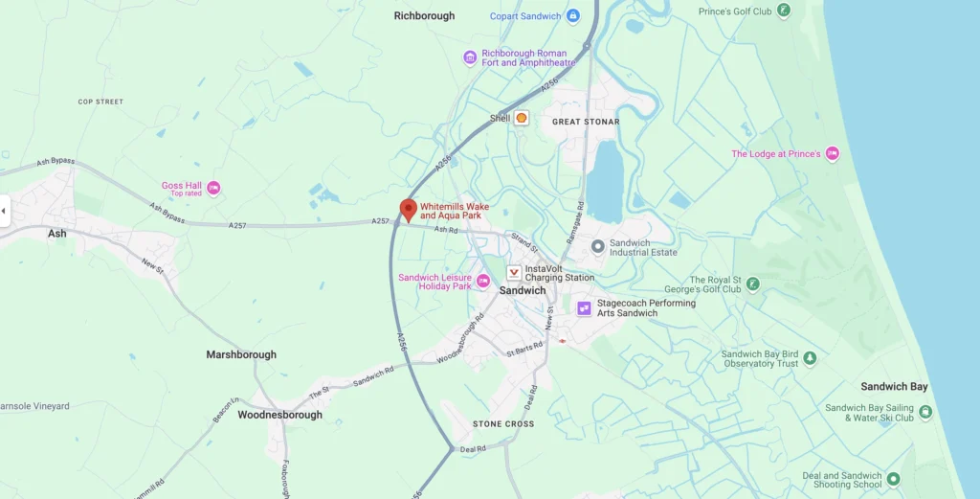
Task: Open the Sandwich Bay Sailing Club icon
Action: coord(925,412)
